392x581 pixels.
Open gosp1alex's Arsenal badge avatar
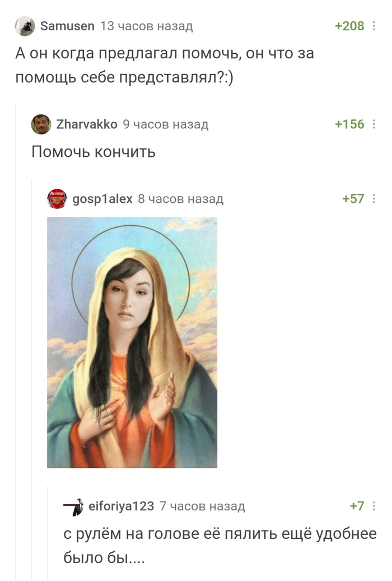click(57, 198)
